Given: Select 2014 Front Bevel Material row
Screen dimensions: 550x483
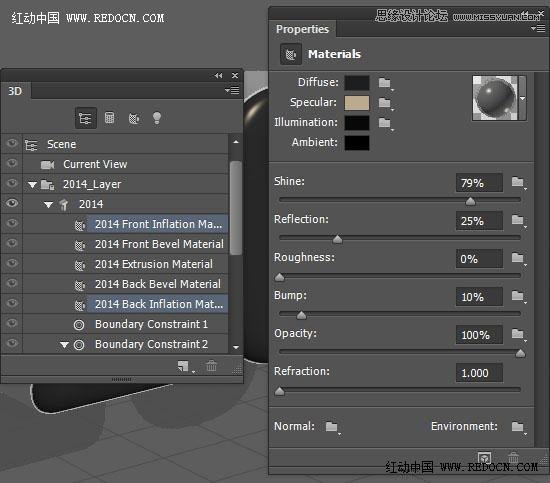Looking at the screenshot, I should [x=126, y=244].
